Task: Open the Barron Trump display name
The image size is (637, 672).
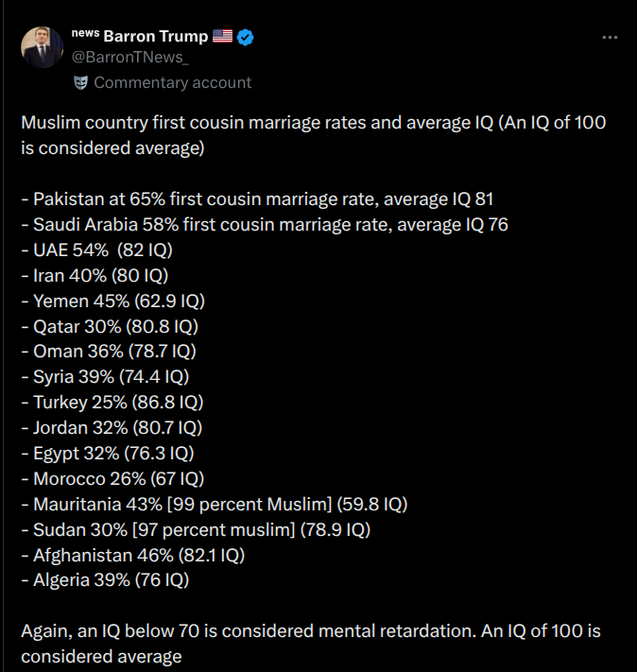Action: point(156,37)
